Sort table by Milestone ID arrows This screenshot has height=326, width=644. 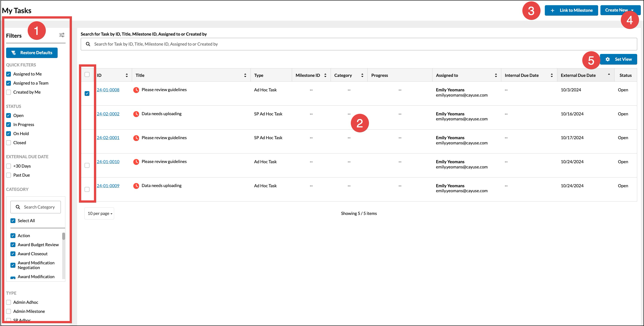coord(325,75)
